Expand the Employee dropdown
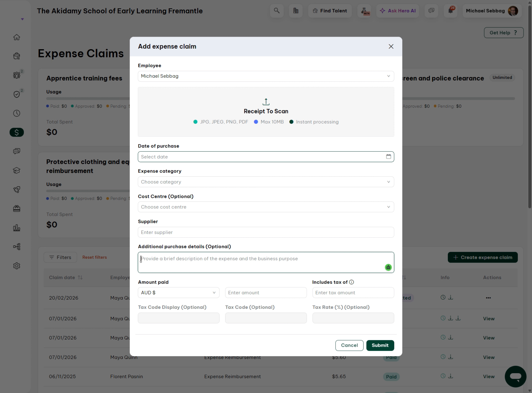532x393 pixels. pyautogui.click(x=266, y=76)
